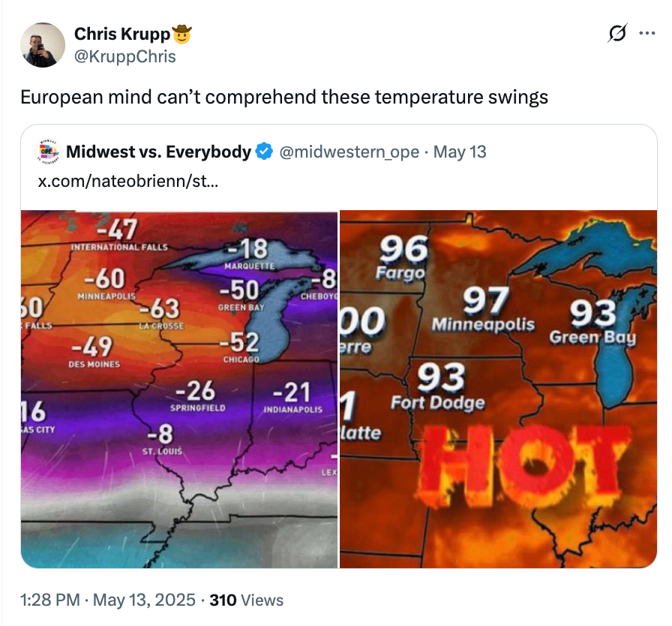Image resolution: width=672 pixels, height=626 pixels.
Task: Open the cold temperature map image
Action: [x=180, y=387]
